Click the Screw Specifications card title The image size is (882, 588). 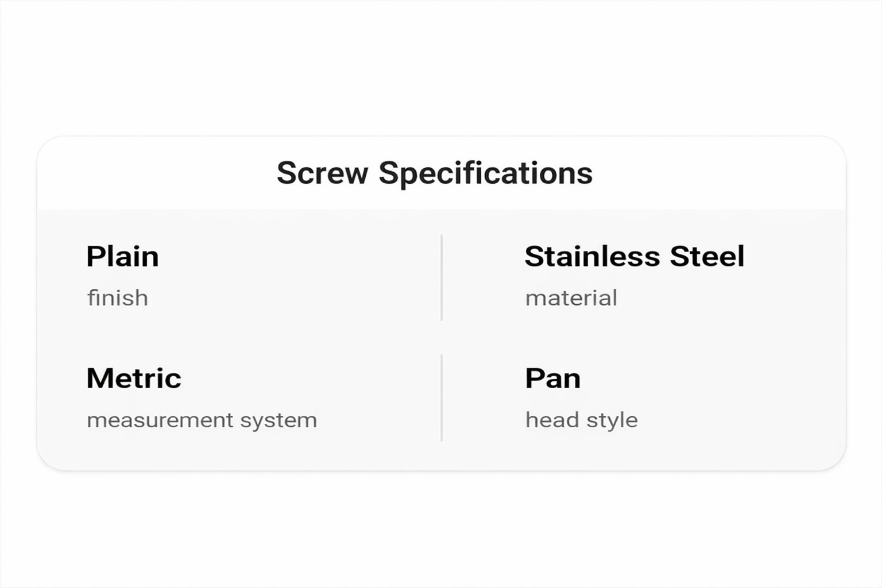pos(434,173)
